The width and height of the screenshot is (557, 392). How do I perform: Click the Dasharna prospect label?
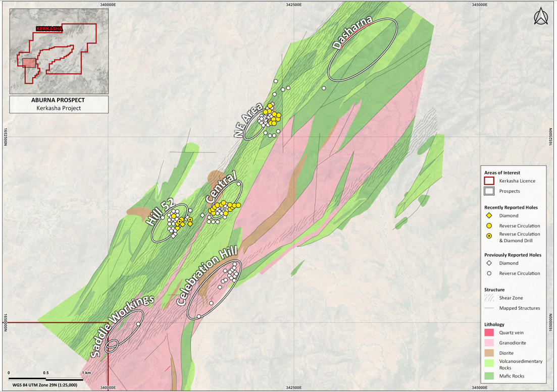[352, 33]
